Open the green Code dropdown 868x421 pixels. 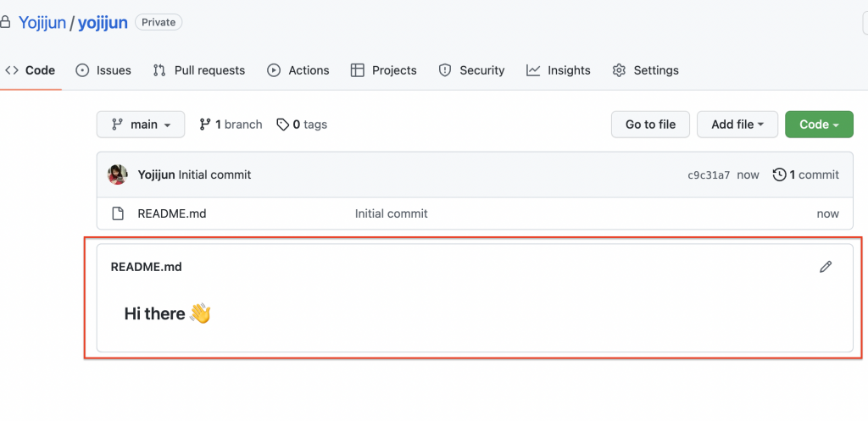(820, 125)
